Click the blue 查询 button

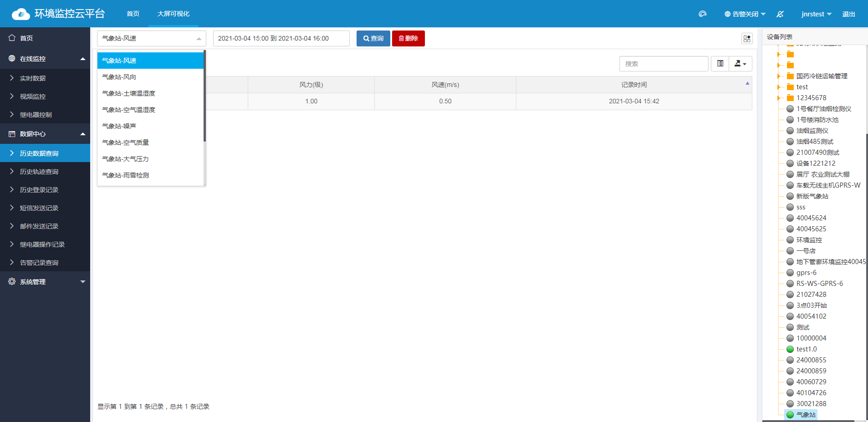point(373,39)
